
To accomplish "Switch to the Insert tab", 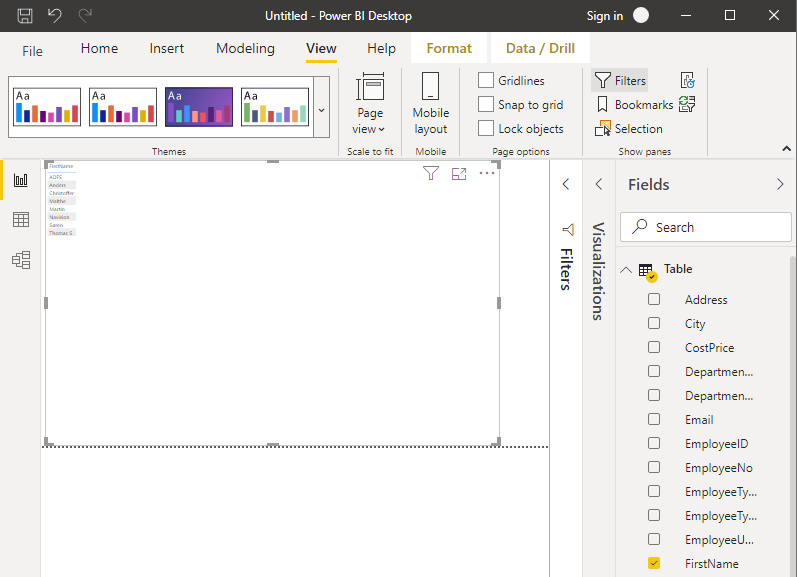I will coord(166,48).
